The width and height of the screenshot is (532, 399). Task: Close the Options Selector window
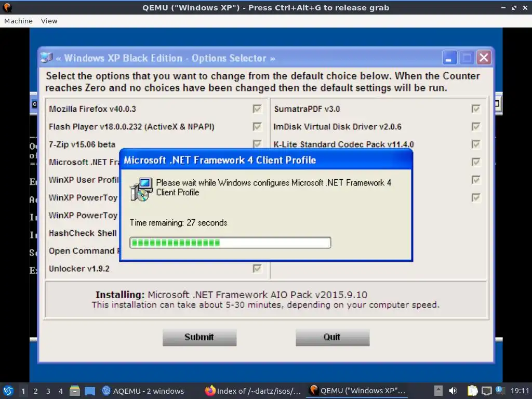[x=484, y=58]
